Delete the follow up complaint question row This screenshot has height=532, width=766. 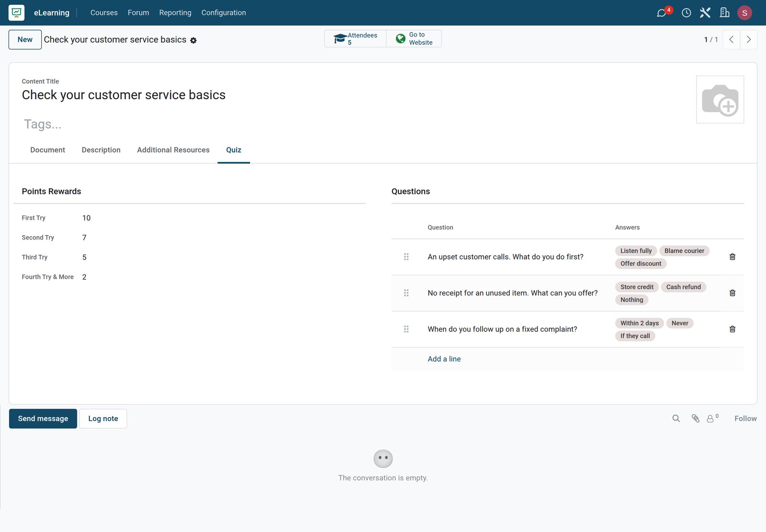732,329
